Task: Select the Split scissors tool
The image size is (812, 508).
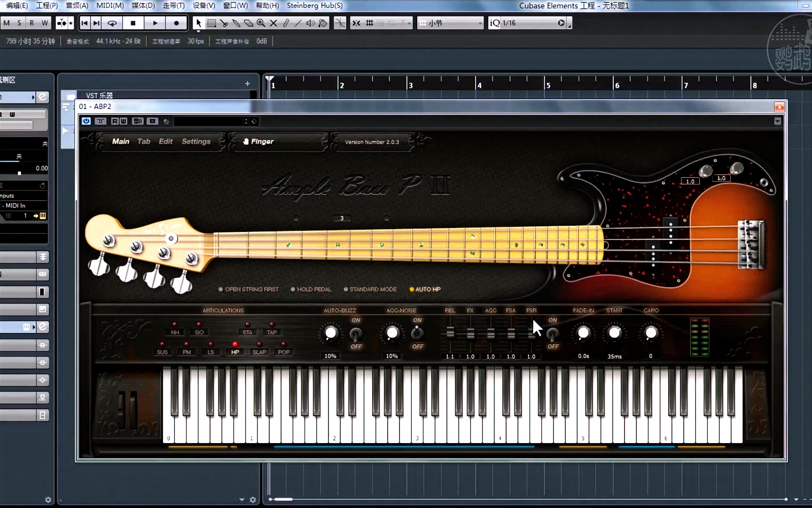Action: (x=224, y=23)
